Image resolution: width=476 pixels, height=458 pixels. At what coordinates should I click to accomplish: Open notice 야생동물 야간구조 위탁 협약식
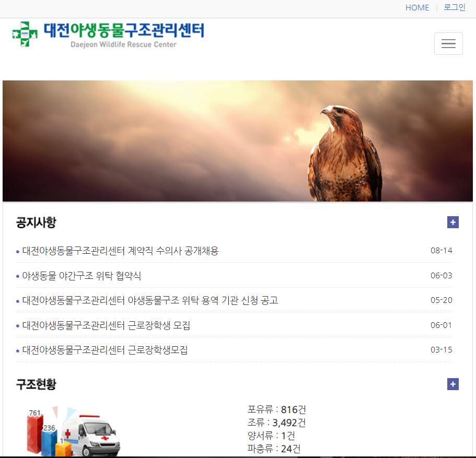pyautogui.click(x=82, y=276)
